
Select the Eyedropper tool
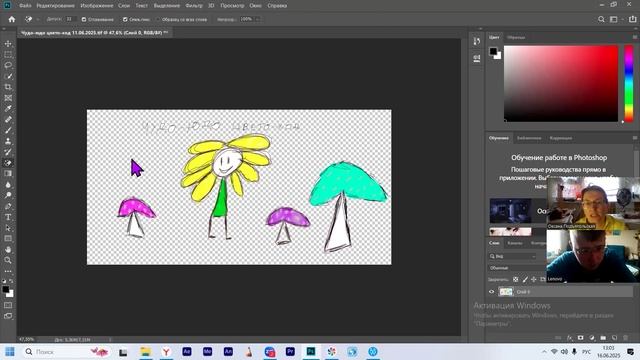8,109
